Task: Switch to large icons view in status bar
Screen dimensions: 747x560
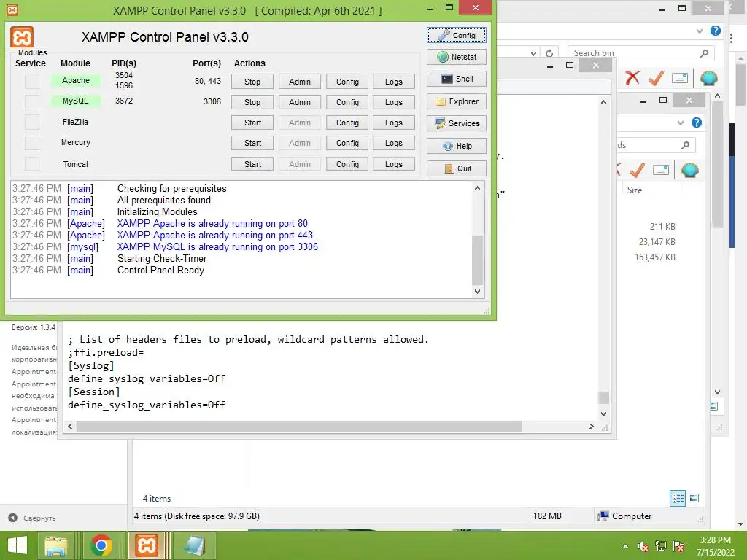Action: (x=694, y=499)
